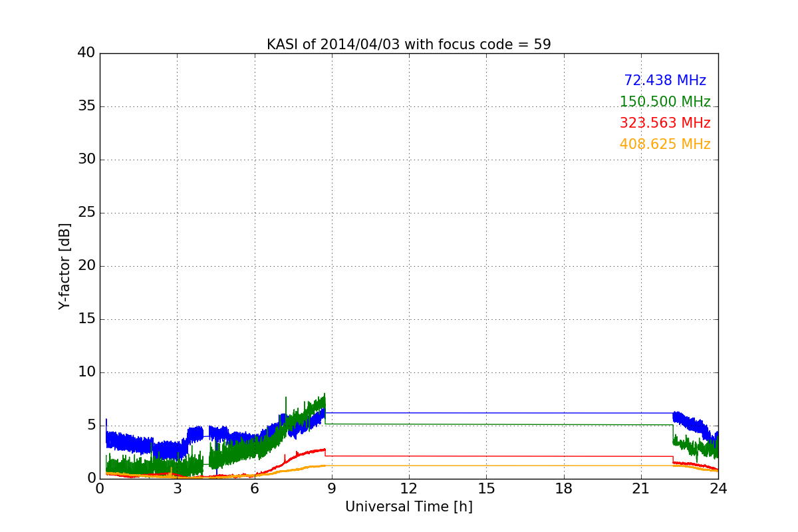Viewport: 798px width, 532px height.
Task: Click the y-axis tick label 25
Action: pos(86,213)
